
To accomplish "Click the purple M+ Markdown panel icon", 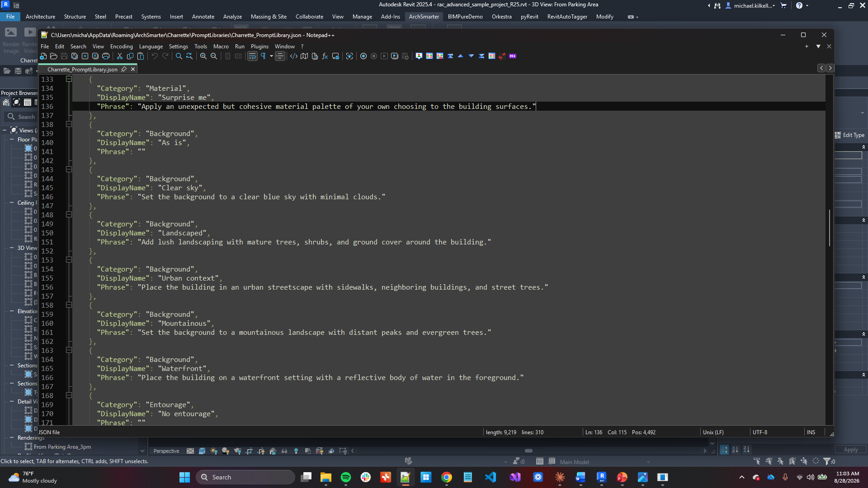I will 513,56.
